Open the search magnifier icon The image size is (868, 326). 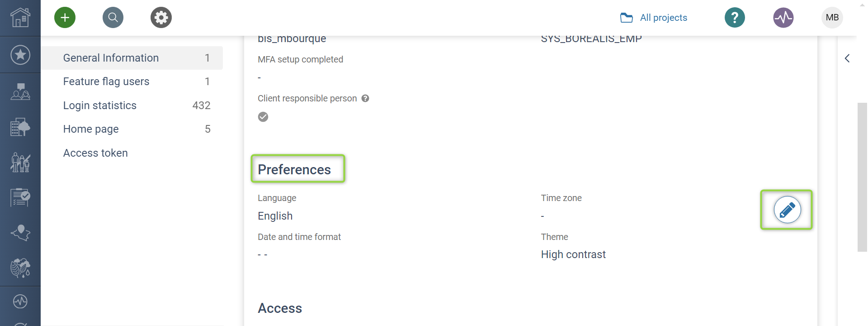(x=113, y=18)
